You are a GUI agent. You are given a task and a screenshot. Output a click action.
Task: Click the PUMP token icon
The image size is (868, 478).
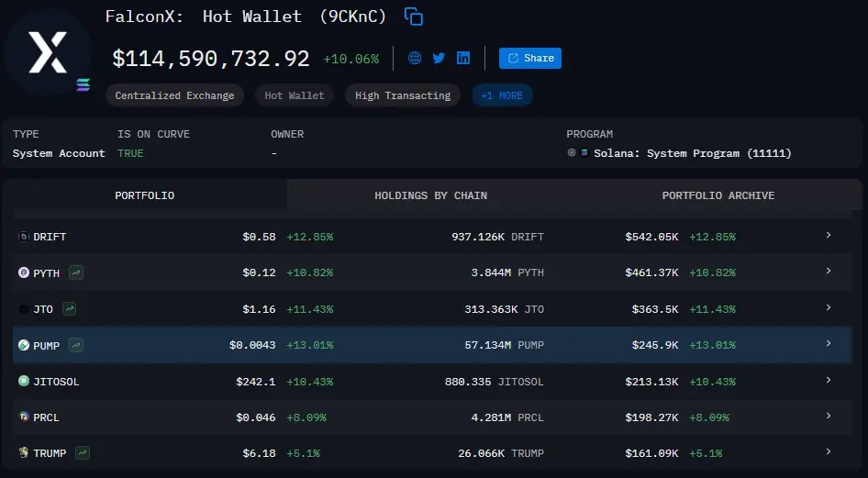[x=24, y=345]
